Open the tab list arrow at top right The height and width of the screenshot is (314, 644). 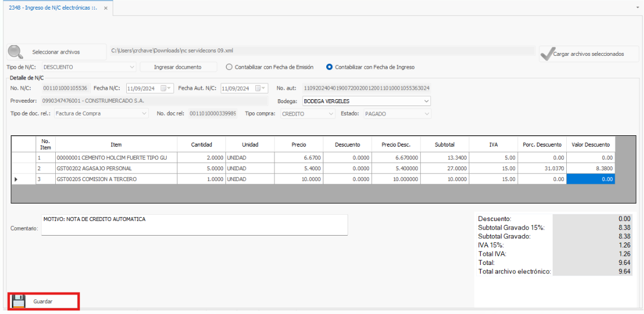coord(637,7)
